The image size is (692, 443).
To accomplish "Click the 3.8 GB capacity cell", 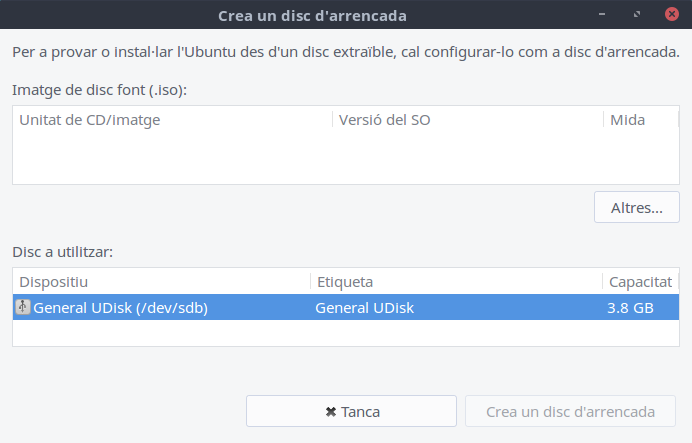I will [x=630, y=308].
